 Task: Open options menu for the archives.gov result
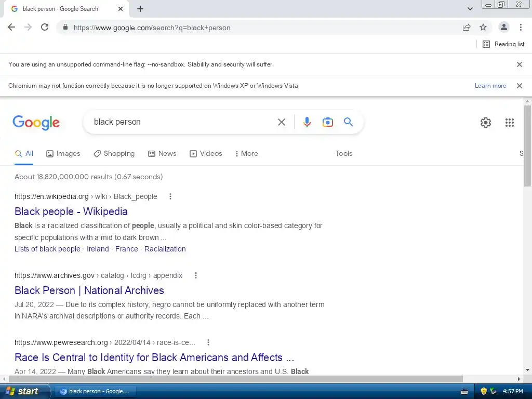pos(196,275)
